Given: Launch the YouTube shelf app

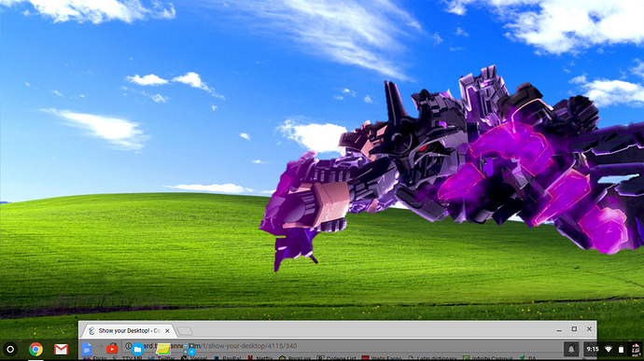Looking at the screenshot, I should pyautogui.click(x=112, y=350).
